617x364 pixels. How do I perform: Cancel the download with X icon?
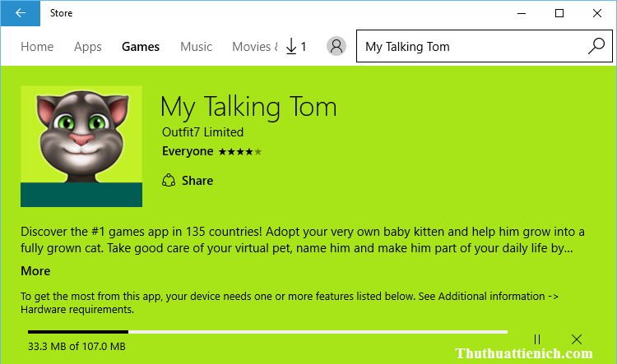click(x=577, y=339)
